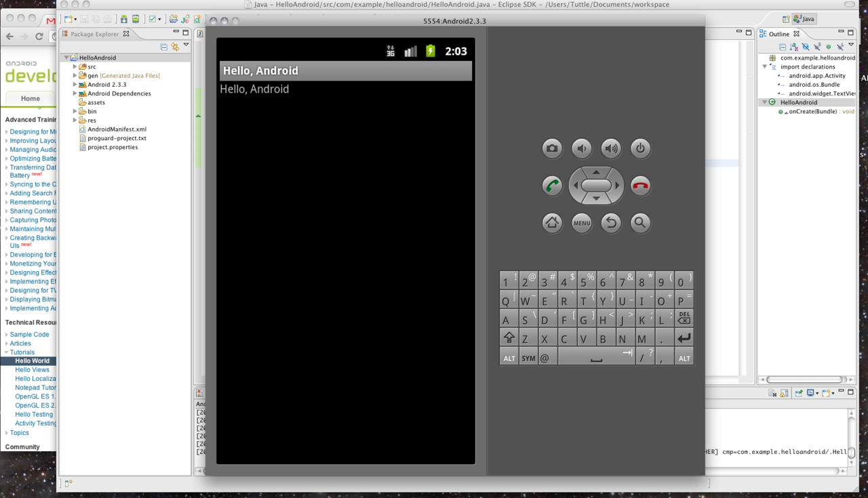This screenshot has width=868, height=498.
Task: Open the Hello Views tutorial link
Action: pyautogui.click(x=32, y=370)
